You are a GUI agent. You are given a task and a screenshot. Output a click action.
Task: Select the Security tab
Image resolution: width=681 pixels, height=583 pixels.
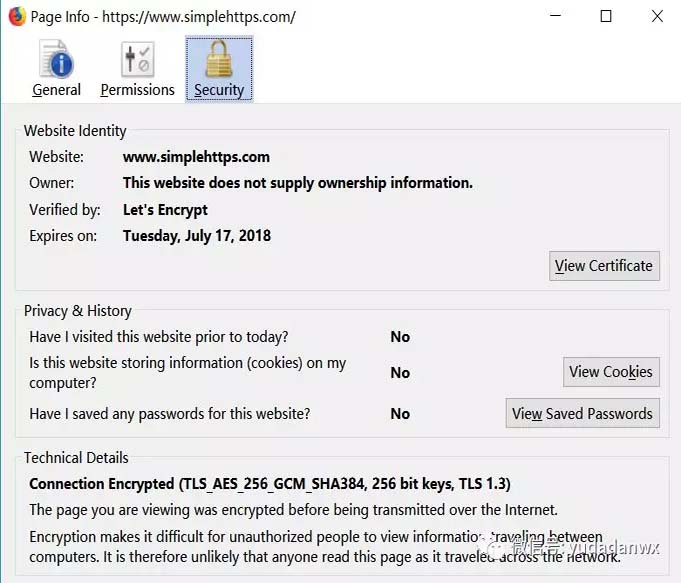(219, 69)
